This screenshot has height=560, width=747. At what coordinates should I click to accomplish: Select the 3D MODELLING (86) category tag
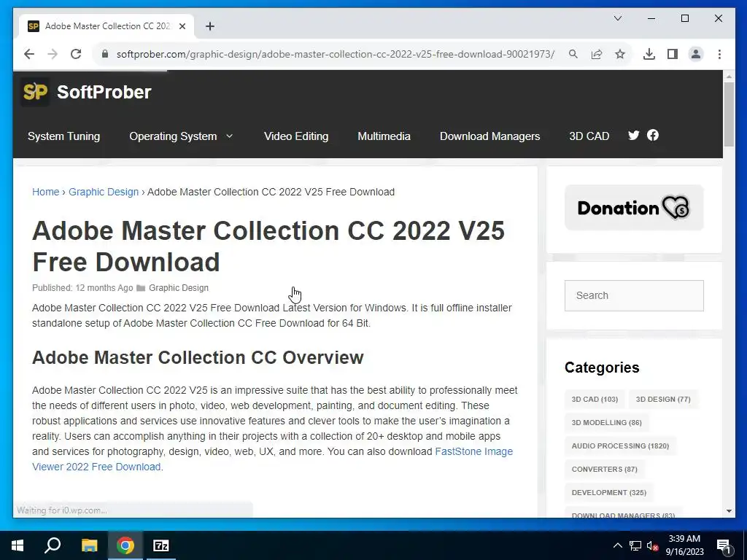606,422
